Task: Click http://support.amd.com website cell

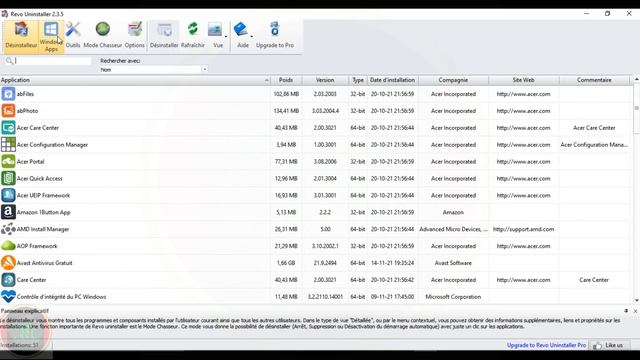Action: click(524, 229)
